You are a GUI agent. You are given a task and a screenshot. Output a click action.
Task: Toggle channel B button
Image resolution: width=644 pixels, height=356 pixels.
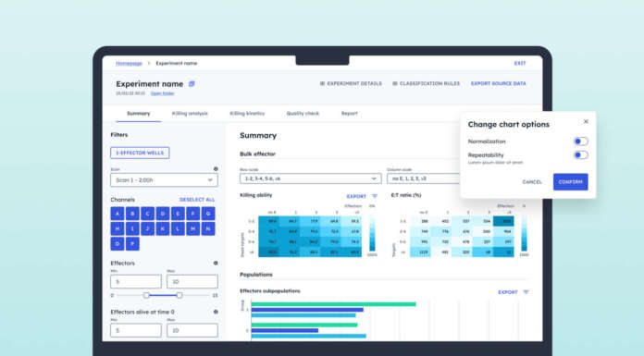click(x=132, y=214)
